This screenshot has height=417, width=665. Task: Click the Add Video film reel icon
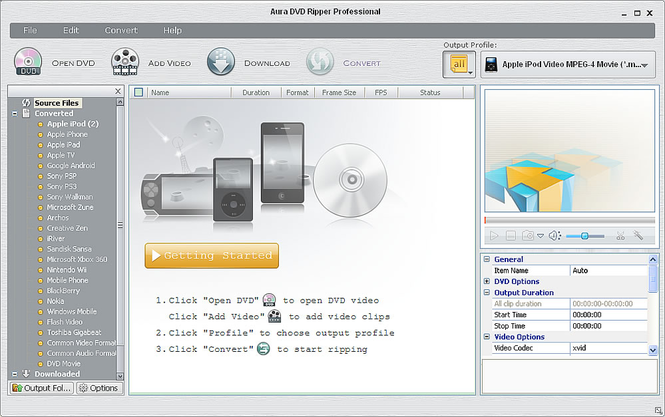click(125, 62)
